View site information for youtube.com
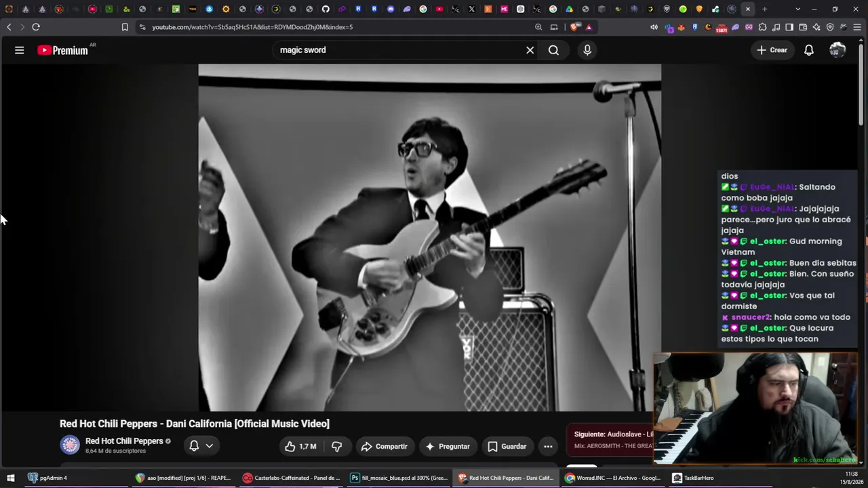Viewport: 868px width, 488px height. coord(142,27)
